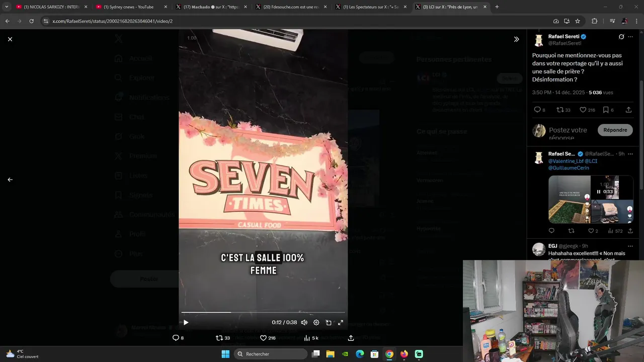The width and height of the screenshot is (644, 362).
Task: Open the Chrome profile avatar
Action: (624, 21)
